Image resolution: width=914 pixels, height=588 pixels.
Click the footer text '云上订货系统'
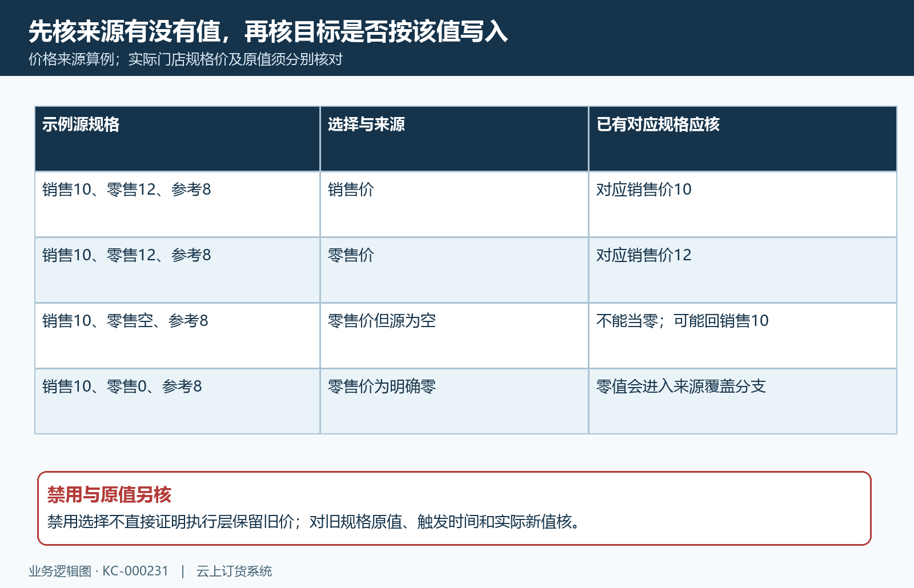point(234,571)
